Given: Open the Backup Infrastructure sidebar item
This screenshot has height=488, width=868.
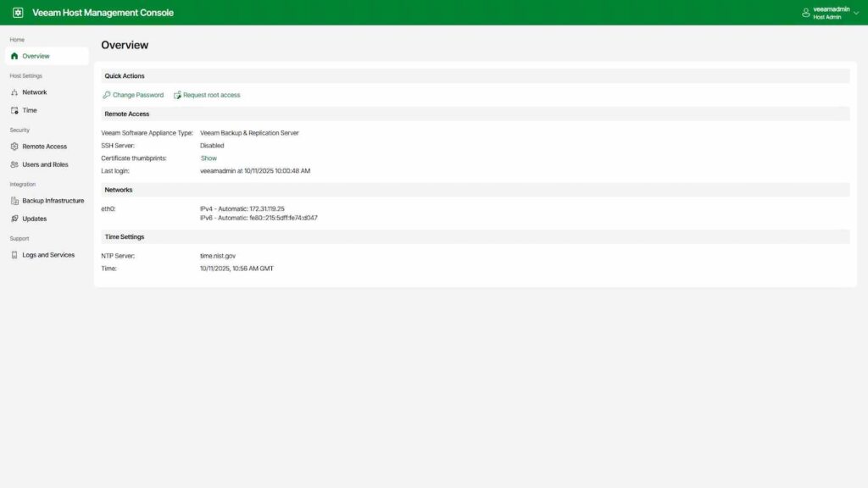Looking at the screenshot, I should 53,201.
